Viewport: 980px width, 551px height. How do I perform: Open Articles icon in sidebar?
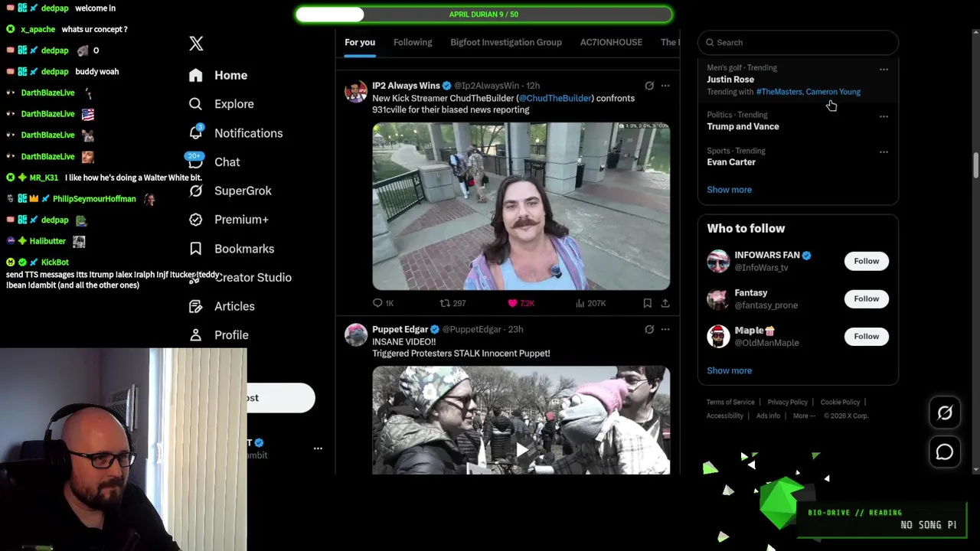pyautogui.click(x=196, y=306)
